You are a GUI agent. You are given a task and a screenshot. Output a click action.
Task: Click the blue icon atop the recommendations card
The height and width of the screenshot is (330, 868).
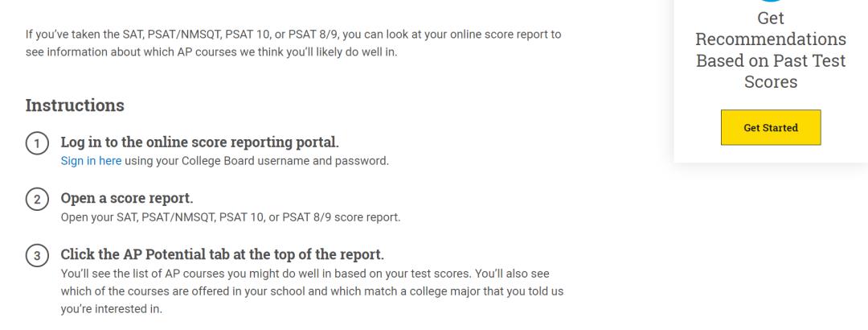click(x=771, y=1)
